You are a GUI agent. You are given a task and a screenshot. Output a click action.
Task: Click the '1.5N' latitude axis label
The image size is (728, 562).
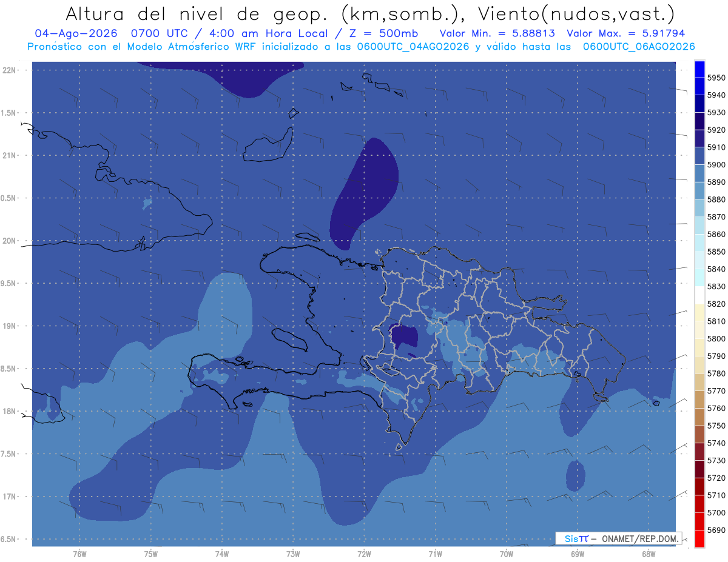coord(9,113)
